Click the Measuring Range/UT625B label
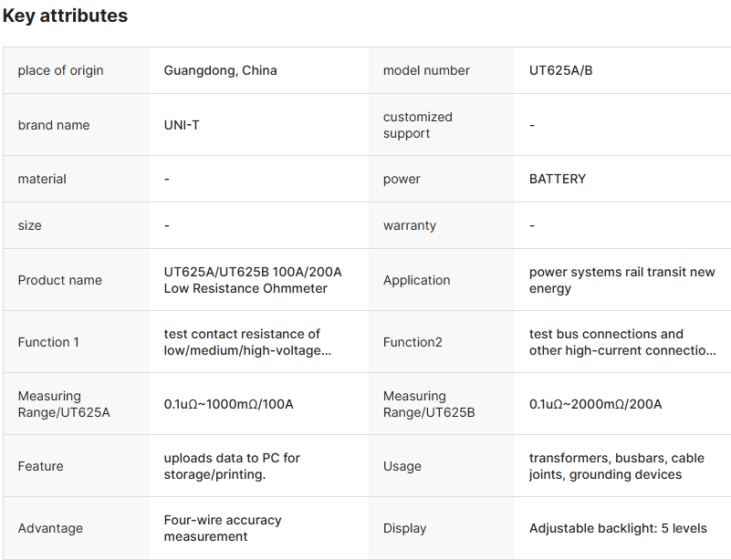This screenshot has width=731, height=560. [x=429, y=404]
